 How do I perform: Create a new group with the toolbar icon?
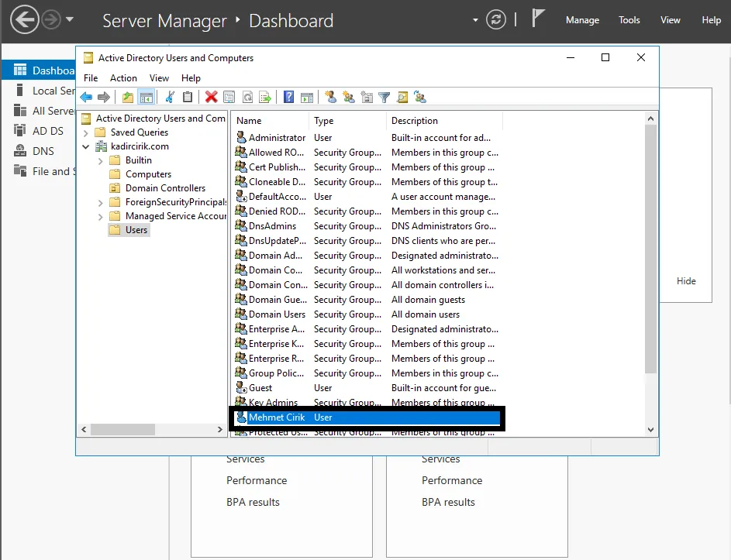348,97
